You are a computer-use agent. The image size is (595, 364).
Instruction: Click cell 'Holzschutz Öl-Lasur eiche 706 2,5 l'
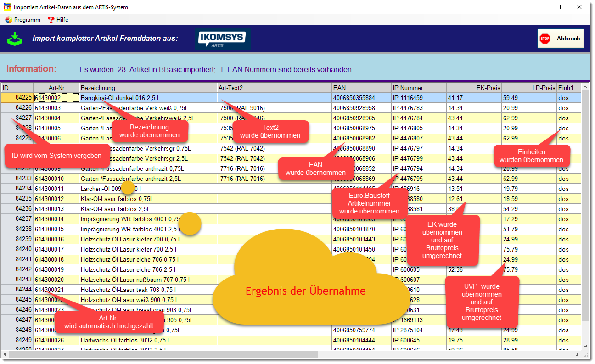point(148,269)
